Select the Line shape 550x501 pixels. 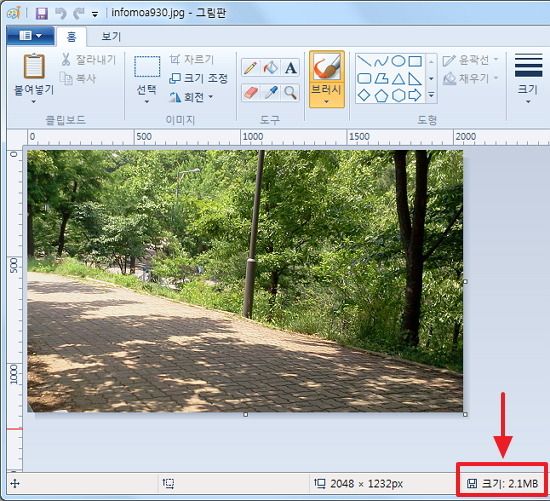364,61
